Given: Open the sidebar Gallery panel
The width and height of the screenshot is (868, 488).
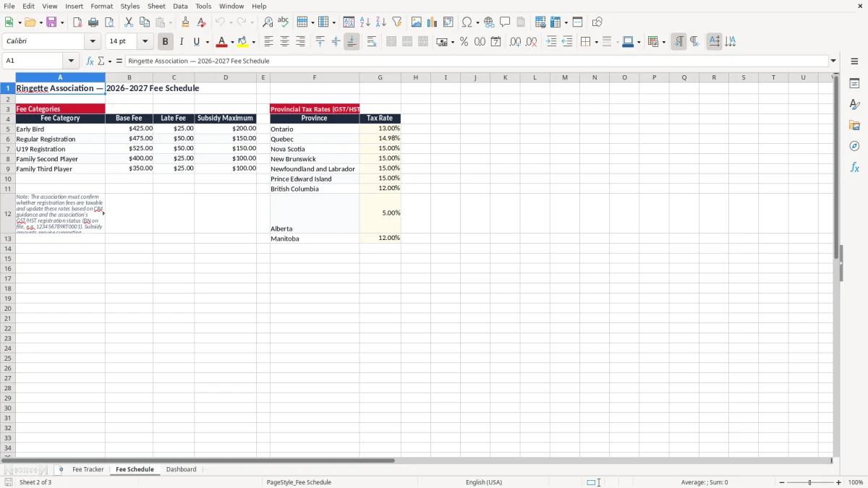Looking at the screenshot, I should point(854,125).
